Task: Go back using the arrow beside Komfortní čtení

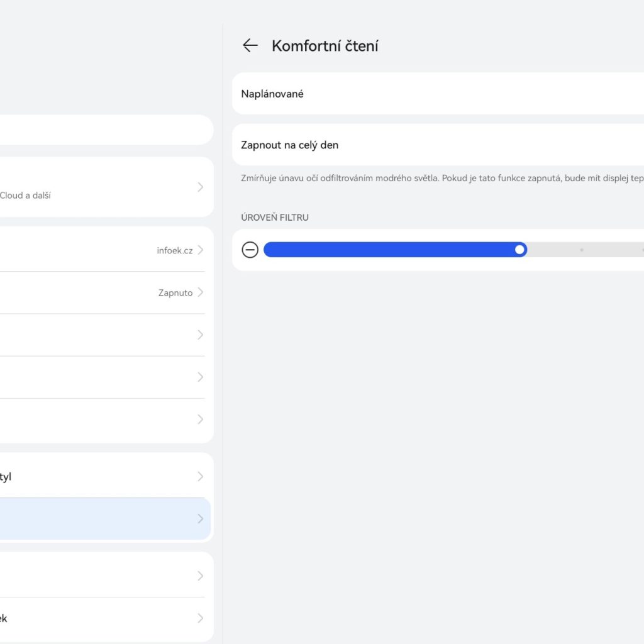Action: click(250, 45)
